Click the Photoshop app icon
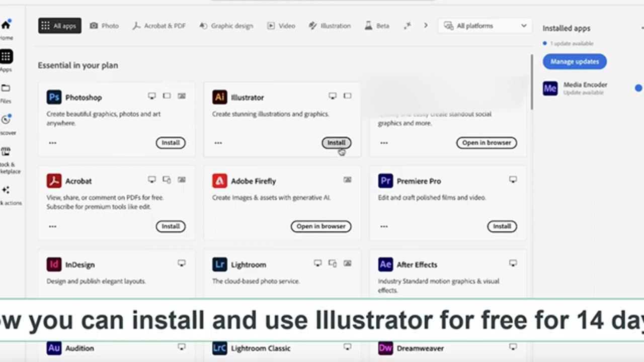Image resolution: width=644 pixels, height=362 pixels. (x=54, y=97)
